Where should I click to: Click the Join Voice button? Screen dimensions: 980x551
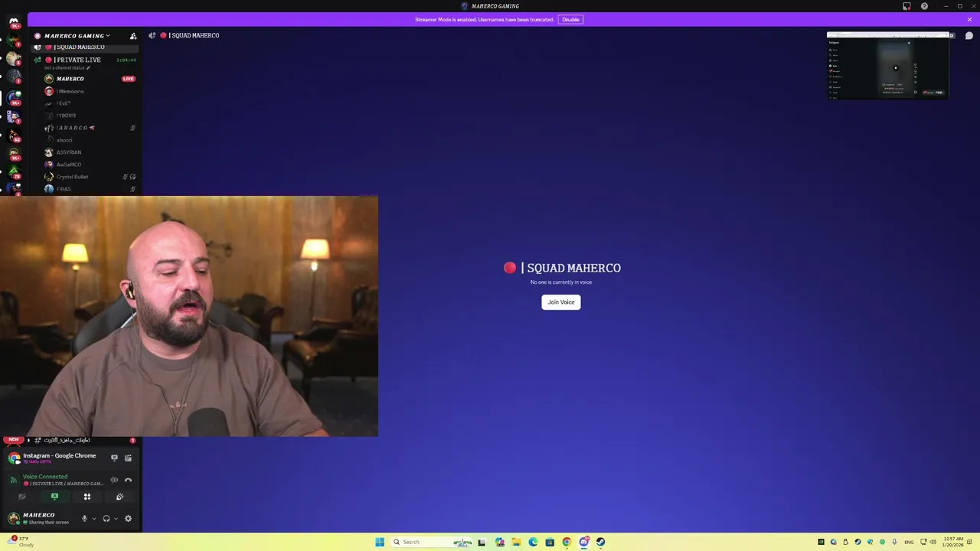[x=561, y=302]
